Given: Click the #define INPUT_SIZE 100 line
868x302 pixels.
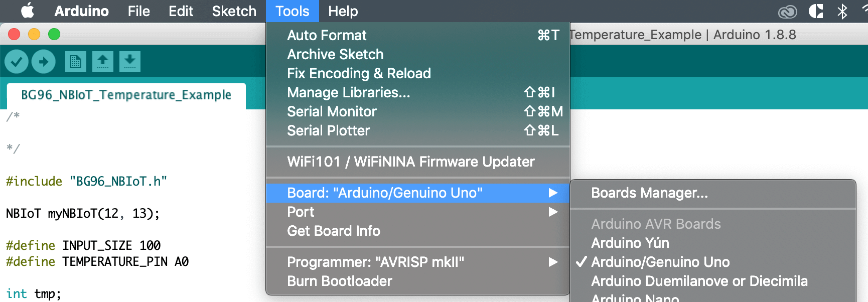Looking at the screenshot, I should [83, 245].
